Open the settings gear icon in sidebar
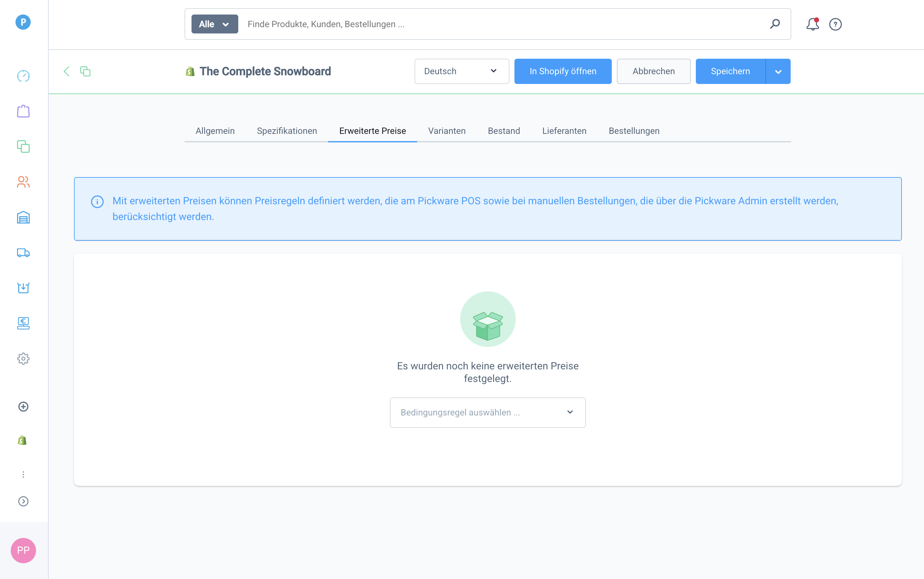 [23, 359]
